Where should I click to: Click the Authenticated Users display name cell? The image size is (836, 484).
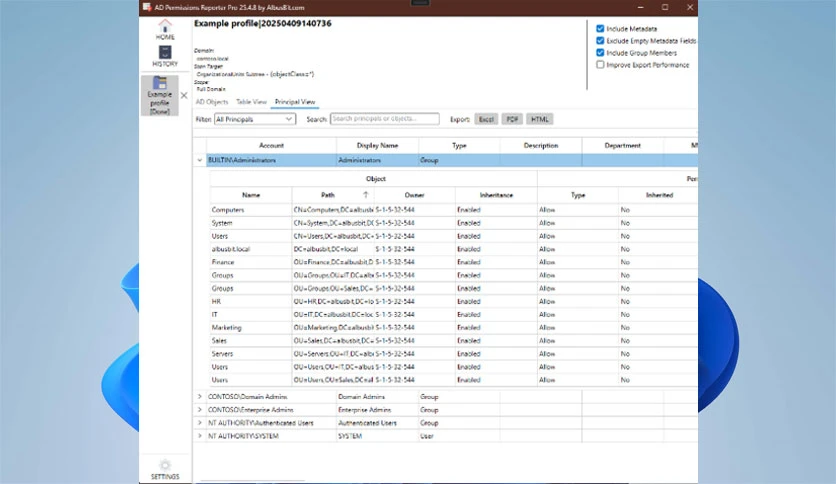click(377, 423)
